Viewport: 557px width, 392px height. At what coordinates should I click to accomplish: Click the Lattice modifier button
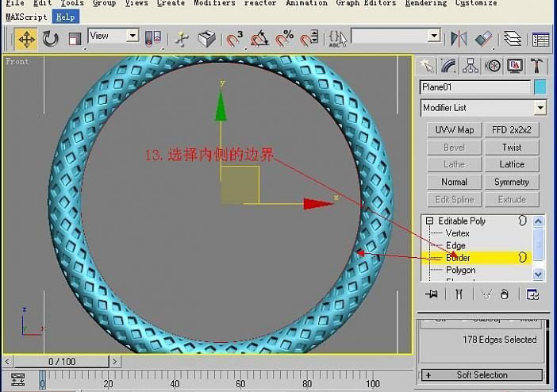tap(512, 164)
